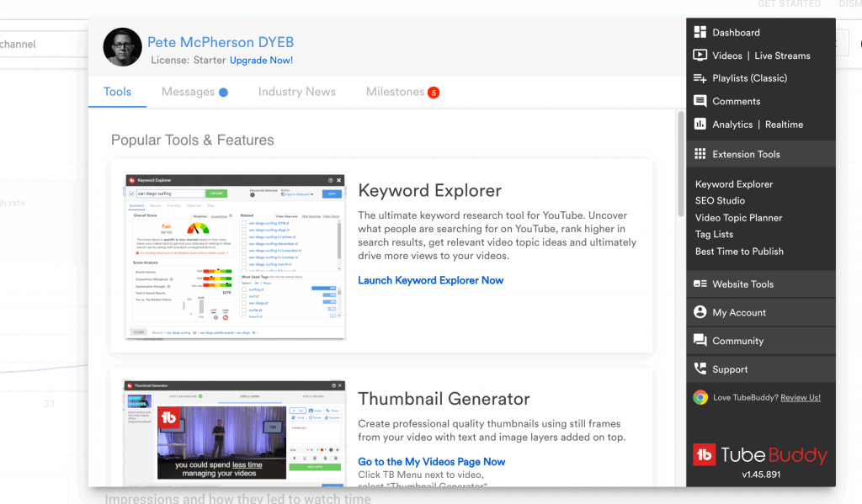Open Playlists (Classic) menu item
862x504 pixels.
click(750, 78)
